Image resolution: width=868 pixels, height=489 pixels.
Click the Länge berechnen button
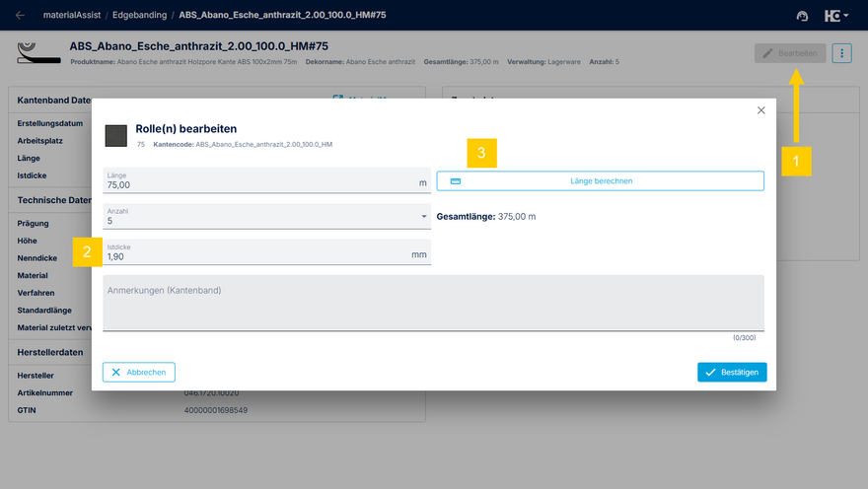[600, 181]
